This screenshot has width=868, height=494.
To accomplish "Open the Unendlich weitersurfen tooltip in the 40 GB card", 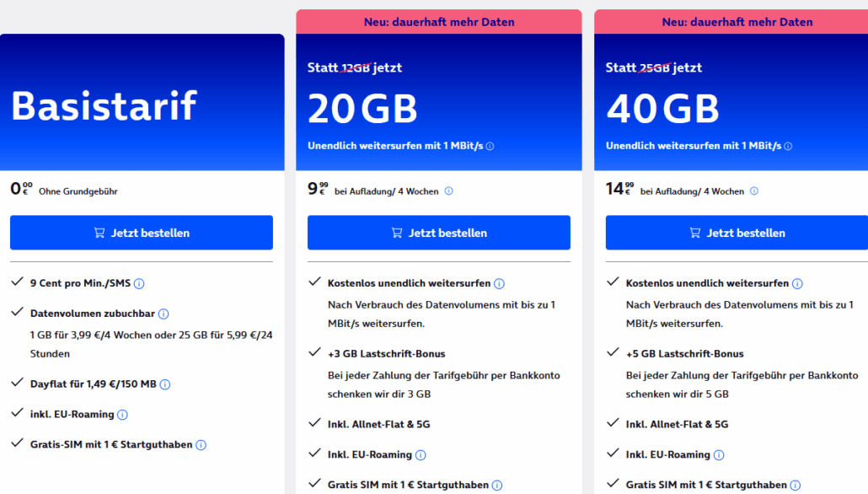I will click(x=787, y=146).
